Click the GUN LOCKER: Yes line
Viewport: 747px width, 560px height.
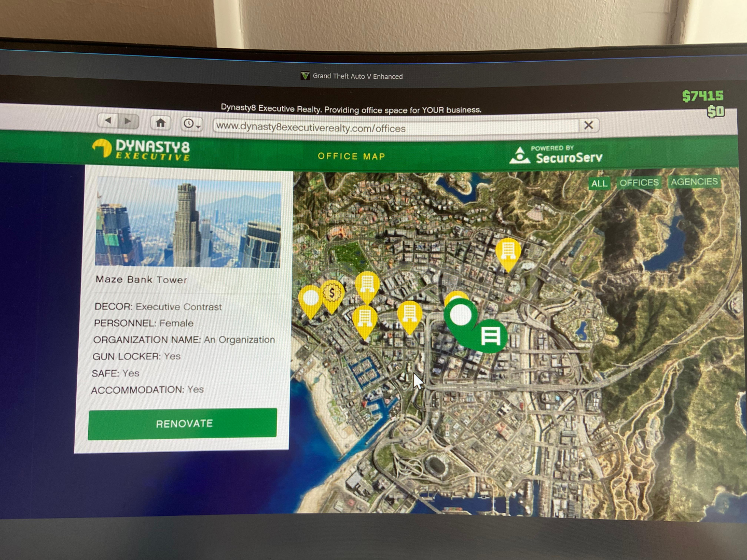pyautogui.click(x=136, y=356)
